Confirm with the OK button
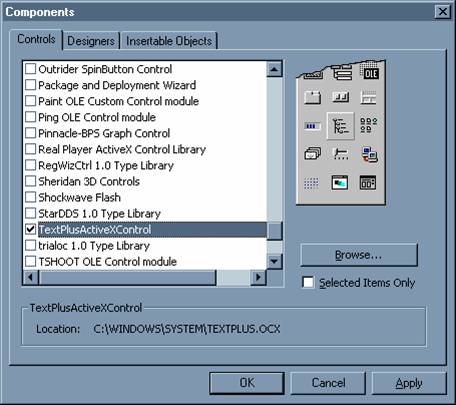The image size is (456, 405). click(247, 383)
